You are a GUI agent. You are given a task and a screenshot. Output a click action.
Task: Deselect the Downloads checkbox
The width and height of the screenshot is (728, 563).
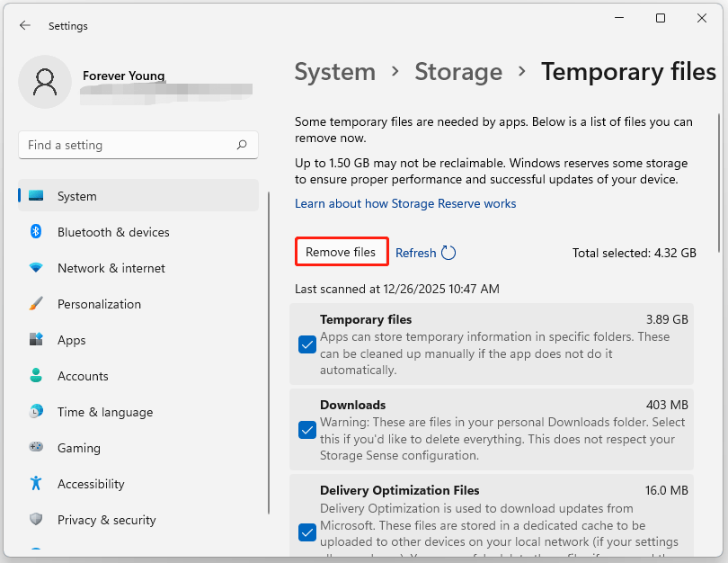tap(307, 430)
